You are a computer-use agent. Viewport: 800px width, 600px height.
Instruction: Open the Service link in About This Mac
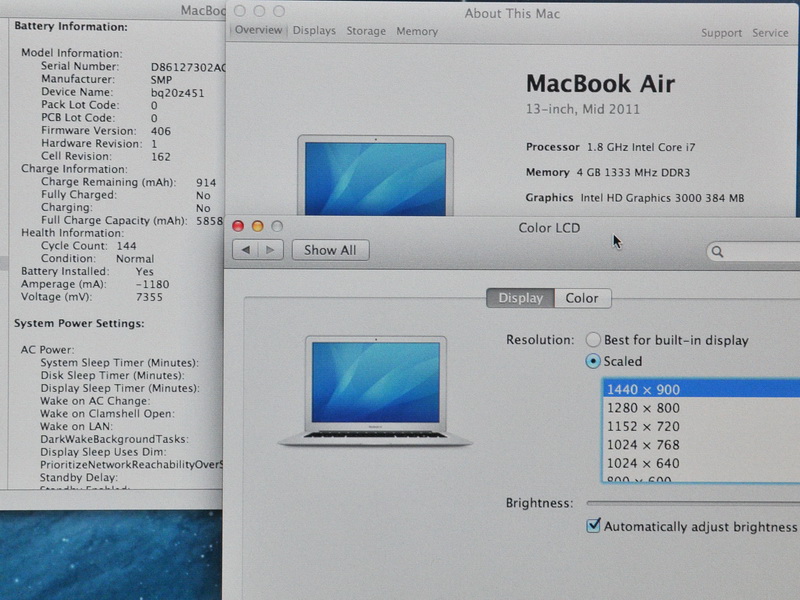coord(770,33)
